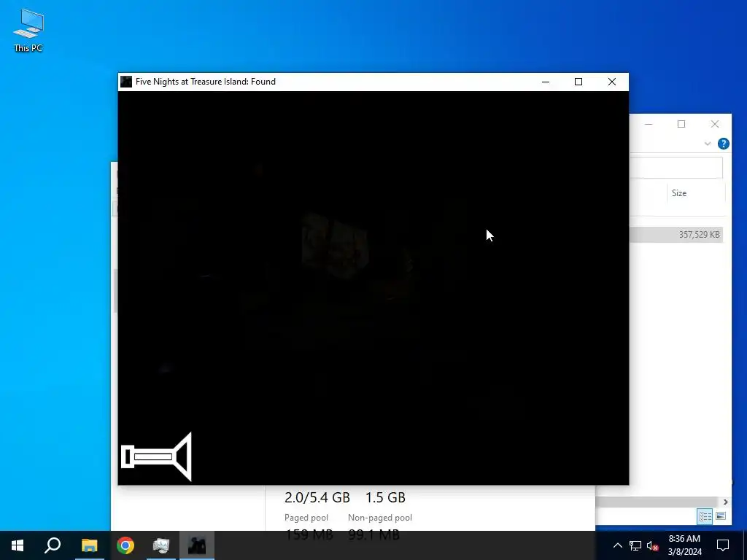
Task: Switch File Explorer to large icons view
Action: [x=720, y=516]
